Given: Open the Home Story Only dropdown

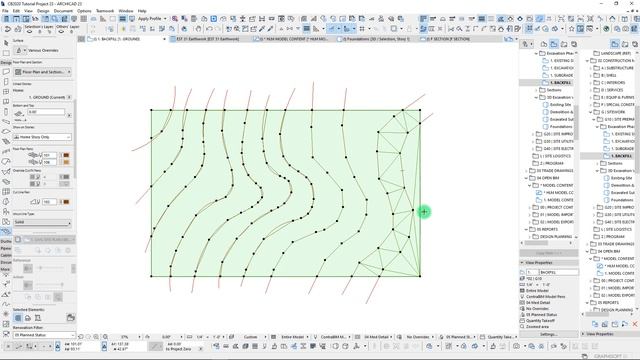Looking at the screenshot, I should pos(42,137).
